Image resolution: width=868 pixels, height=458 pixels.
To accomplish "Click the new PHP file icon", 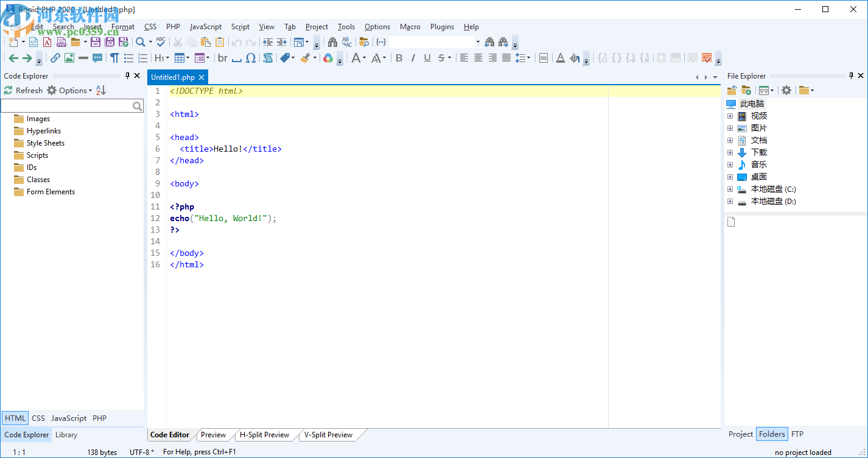I will 61,42.
